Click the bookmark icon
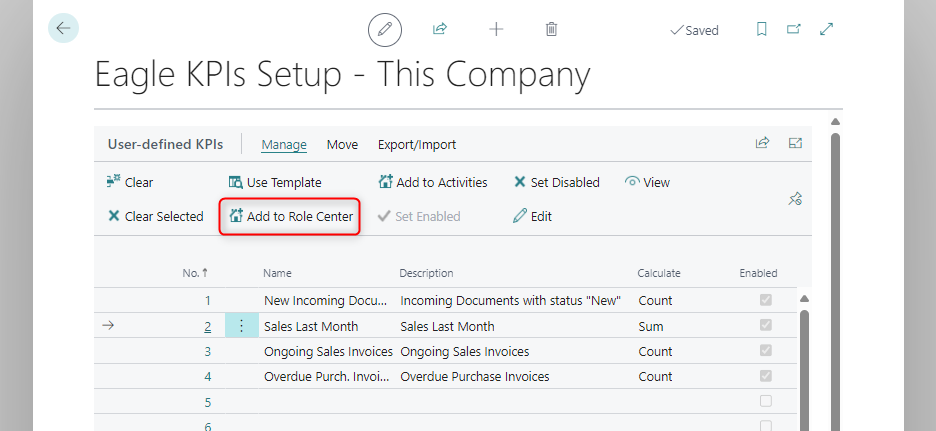This screenshot has height=431, width=936. click(762, 29)
